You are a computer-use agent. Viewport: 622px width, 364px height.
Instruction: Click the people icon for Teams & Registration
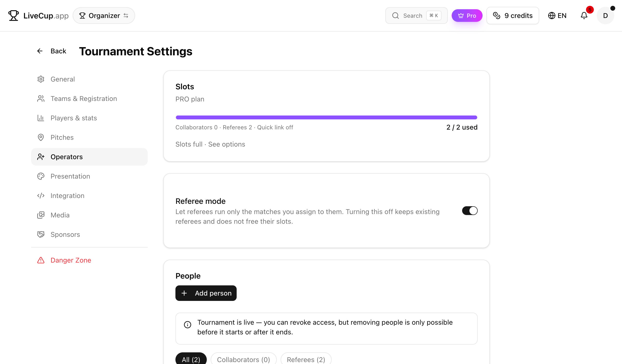click(x=41, y=99)
